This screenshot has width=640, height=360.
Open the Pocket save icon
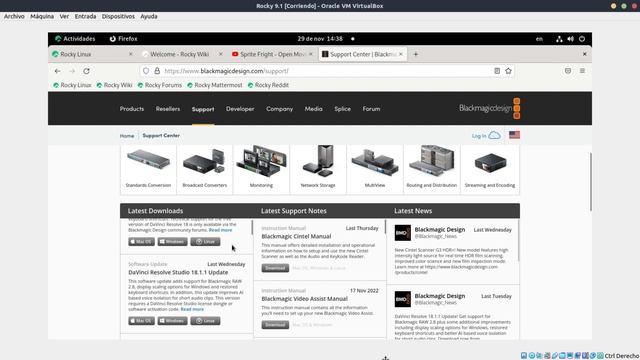pos(568,71)
